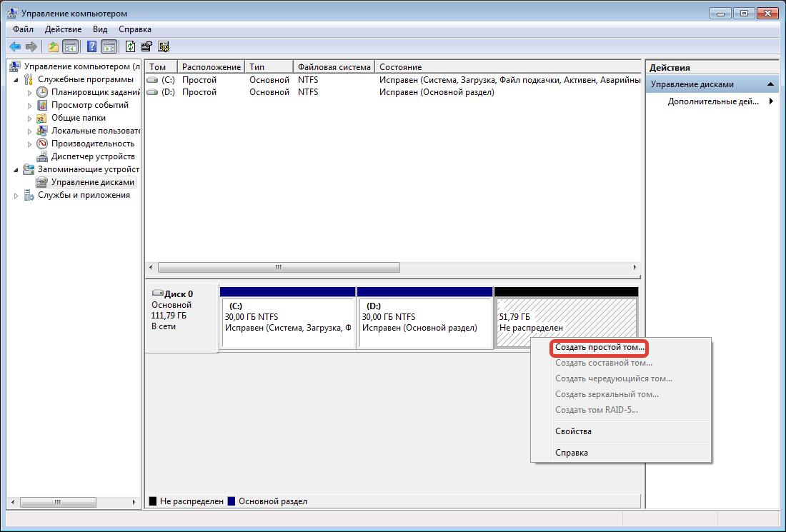Collapse the Служебные программы tree node

16,79
